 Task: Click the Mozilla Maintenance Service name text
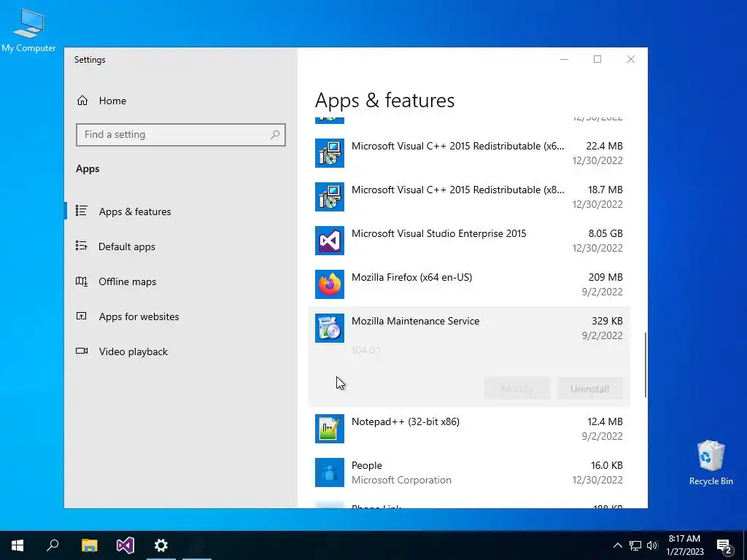[415, 321]
